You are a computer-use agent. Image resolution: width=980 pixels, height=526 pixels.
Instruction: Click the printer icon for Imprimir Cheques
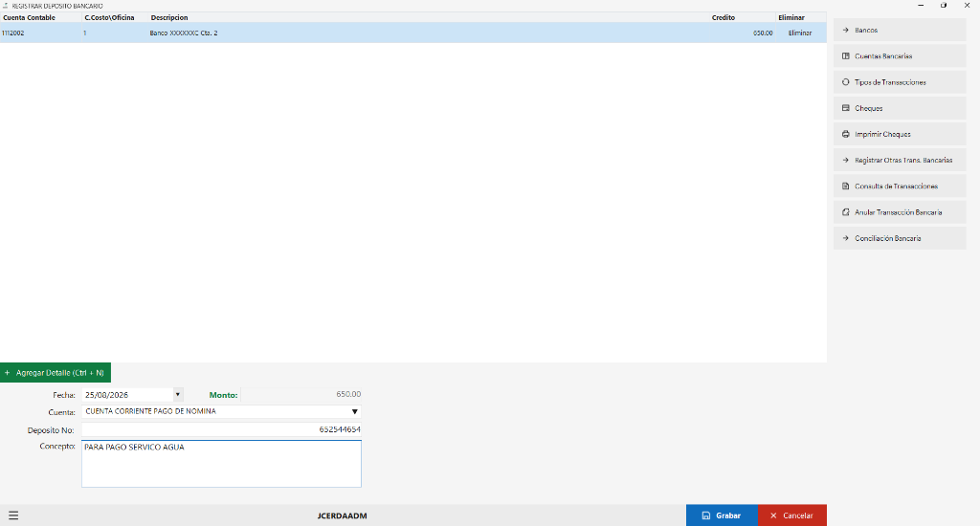846,134
